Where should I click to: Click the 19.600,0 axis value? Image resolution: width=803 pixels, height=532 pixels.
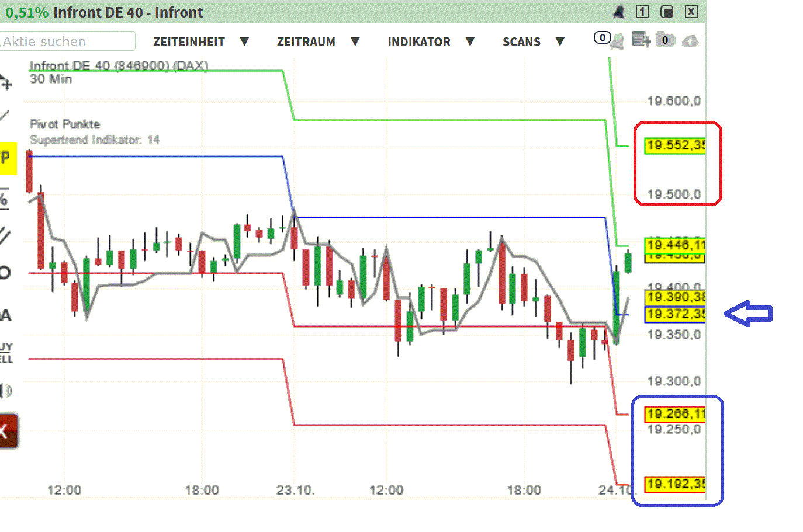click(x=674, y=101)
